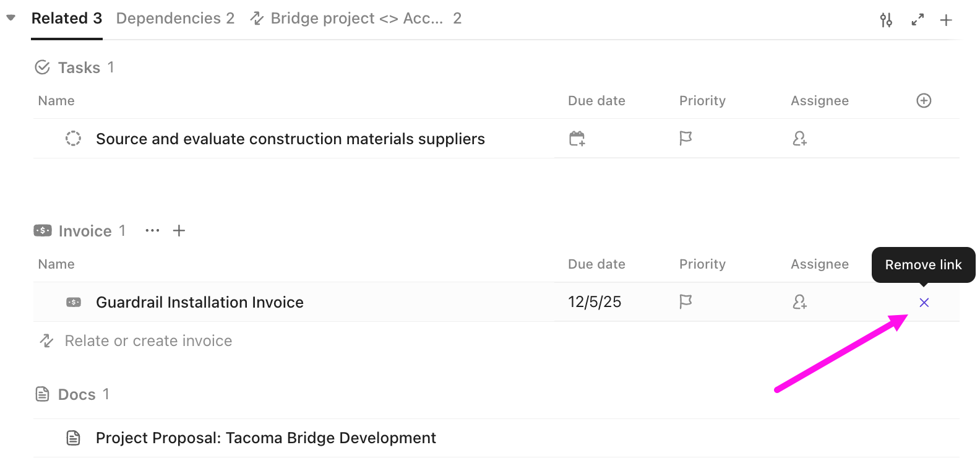Assign the Guardrail Installation Invoice
Image resolution: width=980 pixels, height=463 pixels.
click(x=799, y=301)
